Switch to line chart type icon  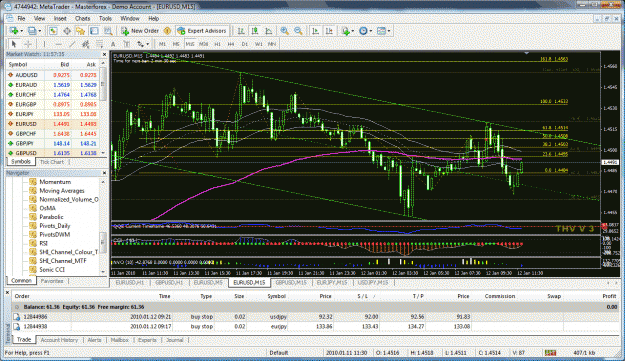coord(269,31)
